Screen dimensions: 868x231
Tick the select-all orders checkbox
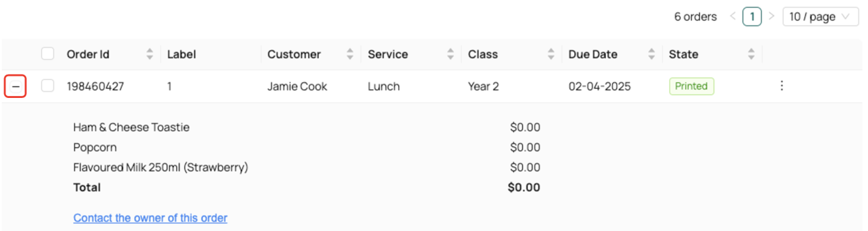(x=47, y=54)
